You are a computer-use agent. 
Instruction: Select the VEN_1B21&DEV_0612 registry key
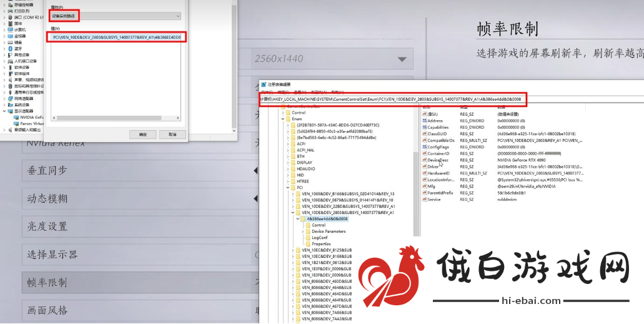(327, 262)
